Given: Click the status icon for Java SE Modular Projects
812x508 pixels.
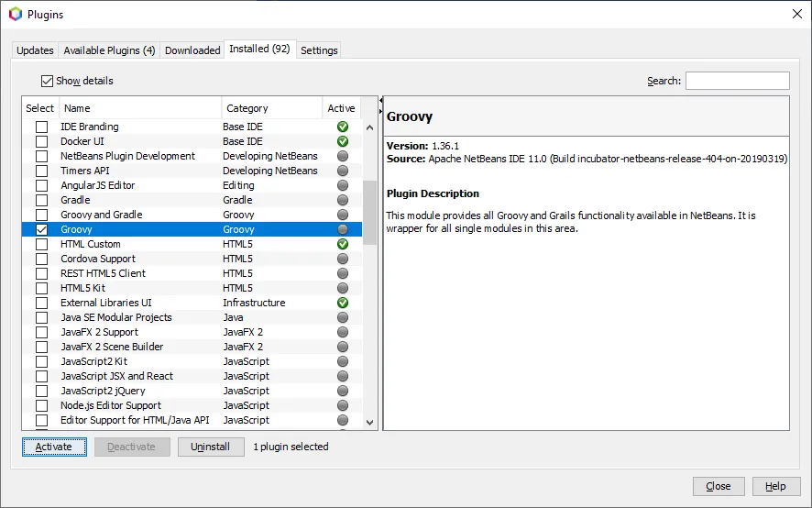Looking at the screenshot, I should pyautogui.click(x=342, y=317).
